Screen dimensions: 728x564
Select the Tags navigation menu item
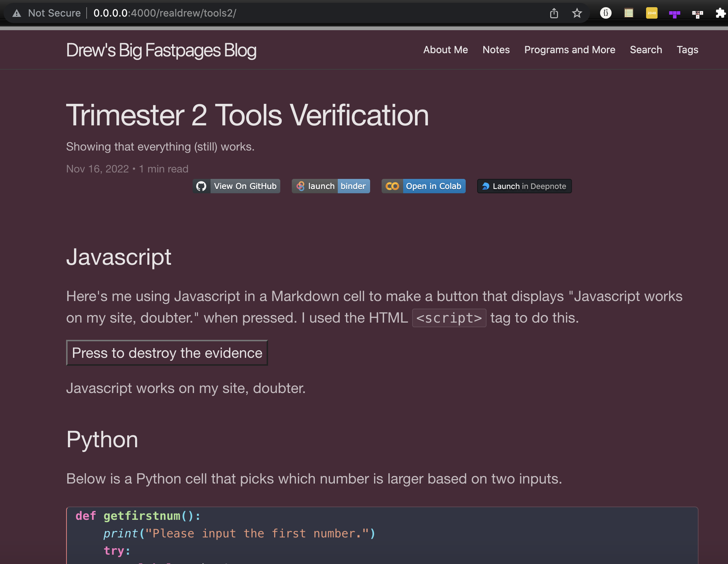[687, 50]
